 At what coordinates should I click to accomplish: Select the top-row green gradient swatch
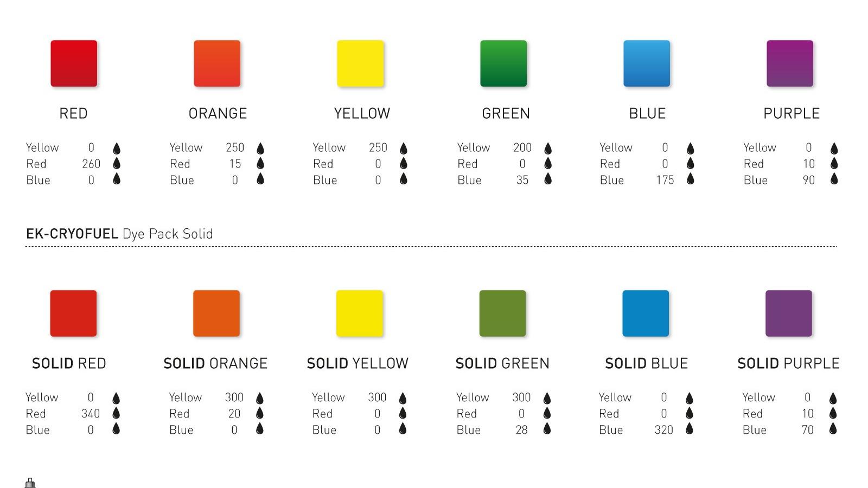click(503, 63)
